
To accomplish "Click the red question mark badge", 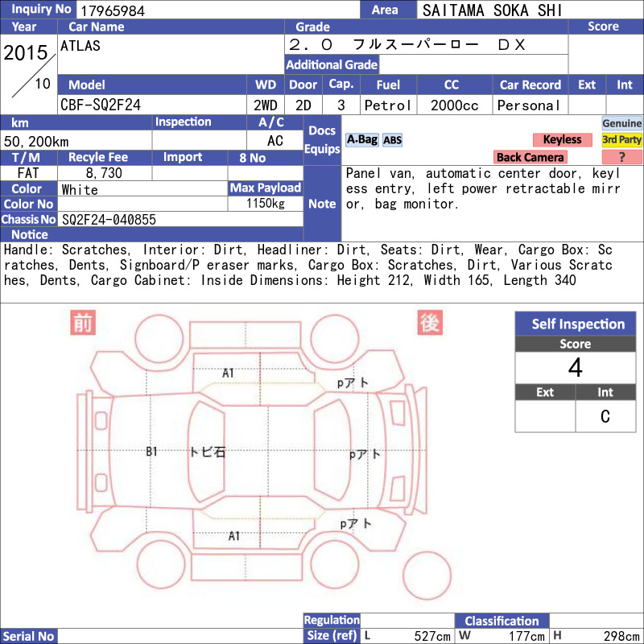I will pyautogui.click(x=621, y=157).
